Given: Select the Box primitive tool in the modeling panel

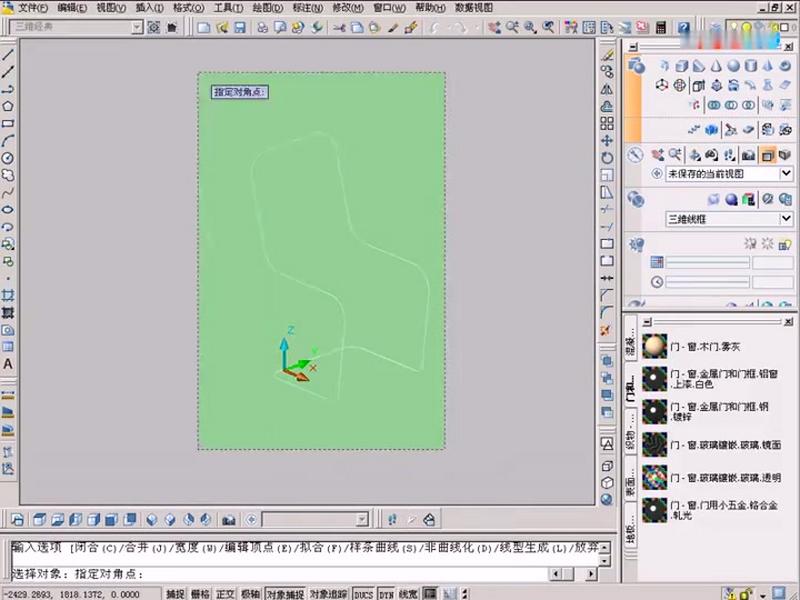Looking at the screenshot, I should [681, 67].
